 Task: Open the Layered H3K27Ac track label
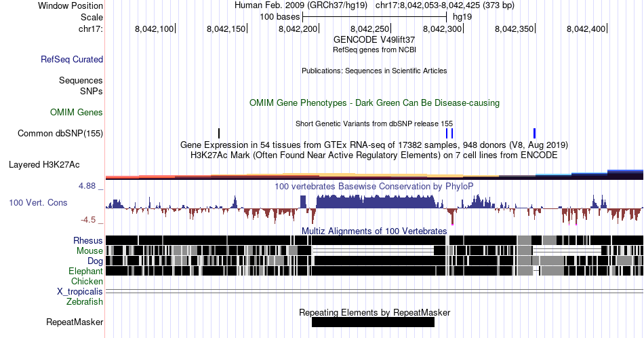[x=44, y=164]
